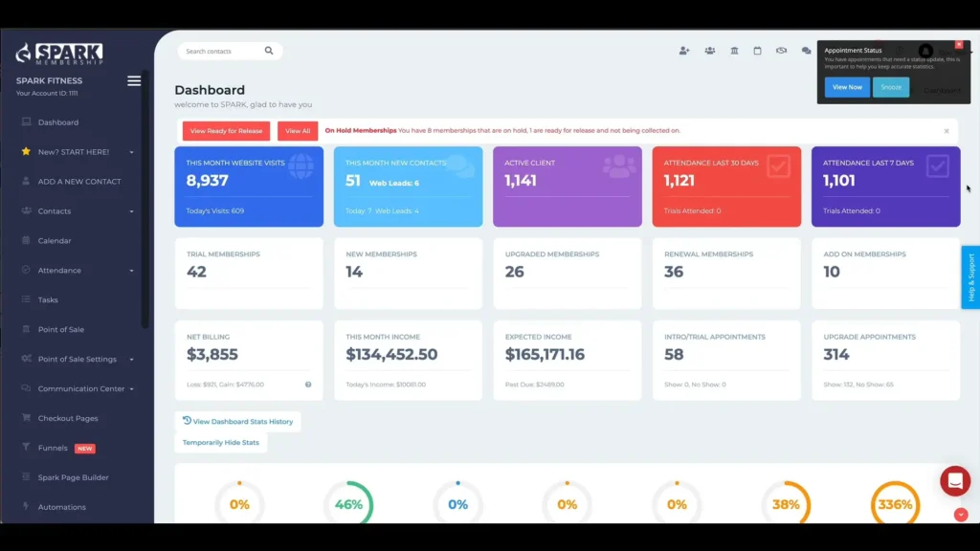The height and width of the screenshot is (551, 980).
Task: Expand the Contacts sidebar submenu
Action: pyautogui.click(x=131, y=211)
